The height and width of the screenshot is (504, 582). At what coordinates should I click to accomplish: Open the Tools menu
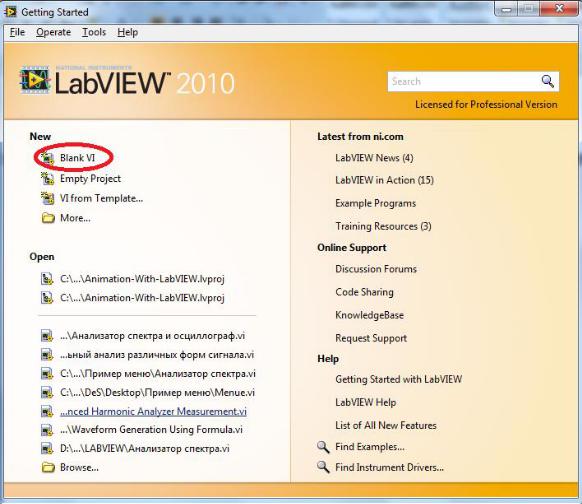[94, 32]
